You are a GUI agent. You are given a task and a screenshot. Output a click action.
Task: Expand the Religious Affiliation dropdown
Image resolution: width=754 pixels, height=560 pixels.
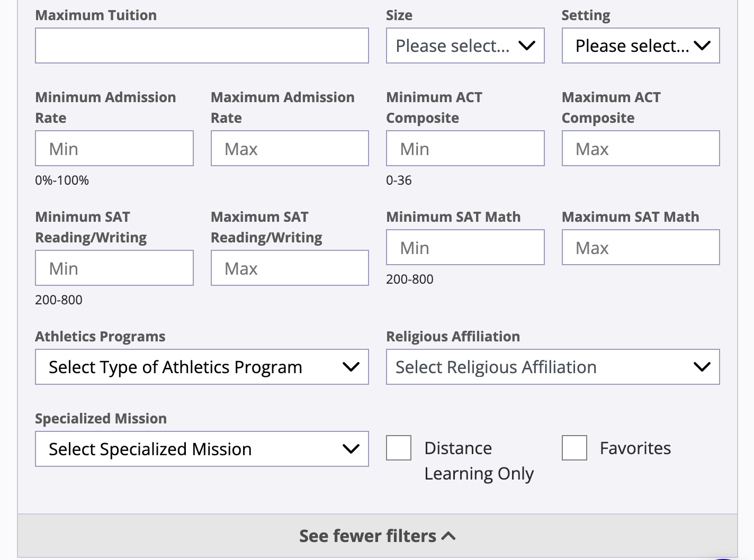pyautogui.click(x=553, y=367)
